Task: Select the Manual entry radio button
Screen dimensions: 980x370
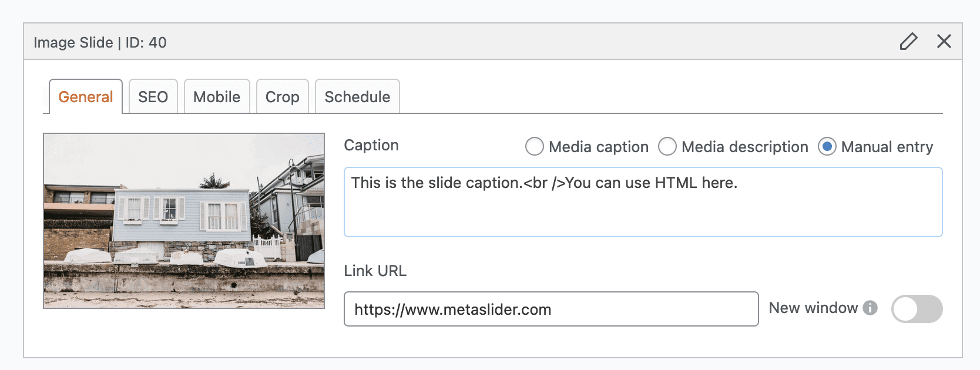Action: pyautogui.click(x=828, y=147)
